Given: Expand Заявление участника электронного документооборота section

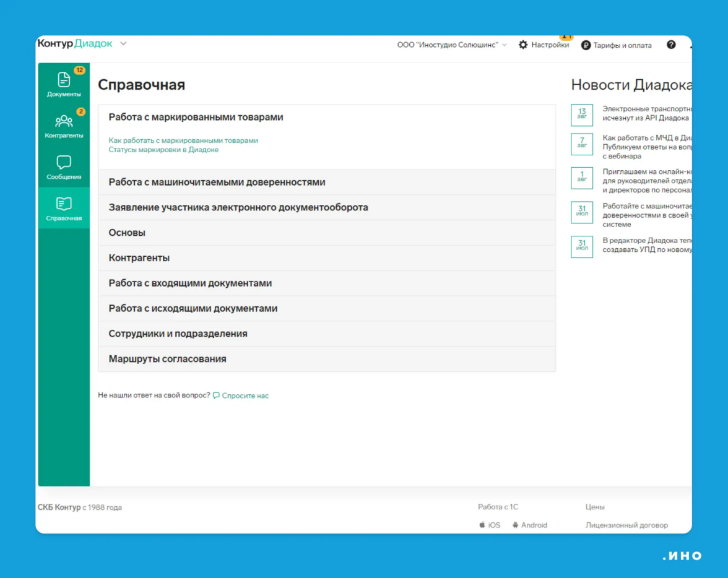Looking at the screenshot, I should tap(327, 207).
